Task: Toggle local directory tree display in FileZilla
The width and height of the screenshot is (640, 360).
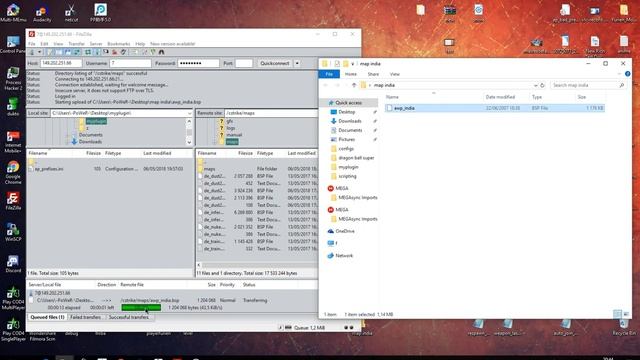Action: (59, 52)
